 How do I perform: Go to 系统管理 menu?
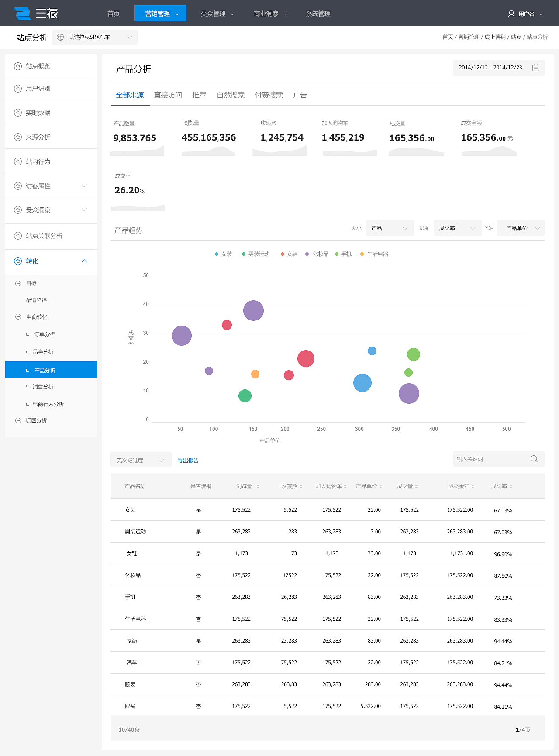(x=318, y=14)
